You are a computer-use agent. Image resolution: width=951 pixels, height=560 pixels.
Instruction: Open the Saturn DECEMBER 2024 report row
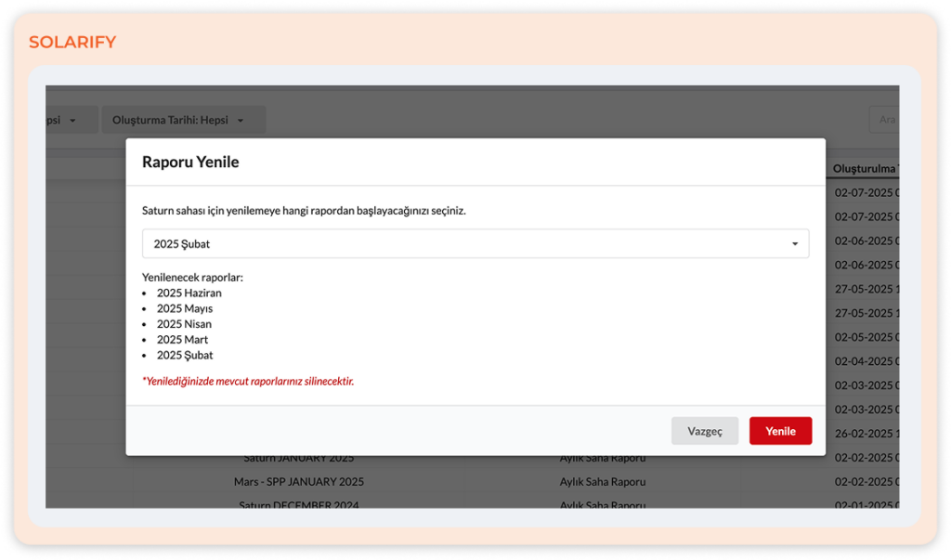click(298, 503)
